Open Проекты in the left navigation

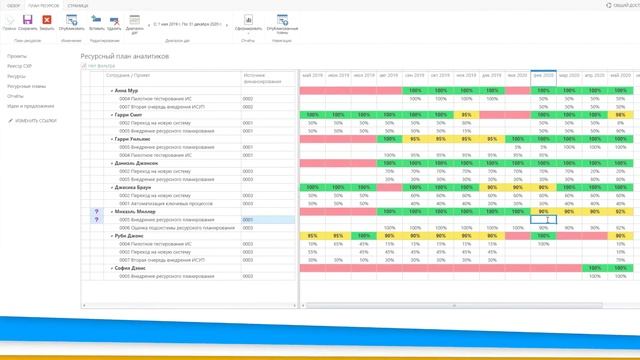click(x=17, y=56)
